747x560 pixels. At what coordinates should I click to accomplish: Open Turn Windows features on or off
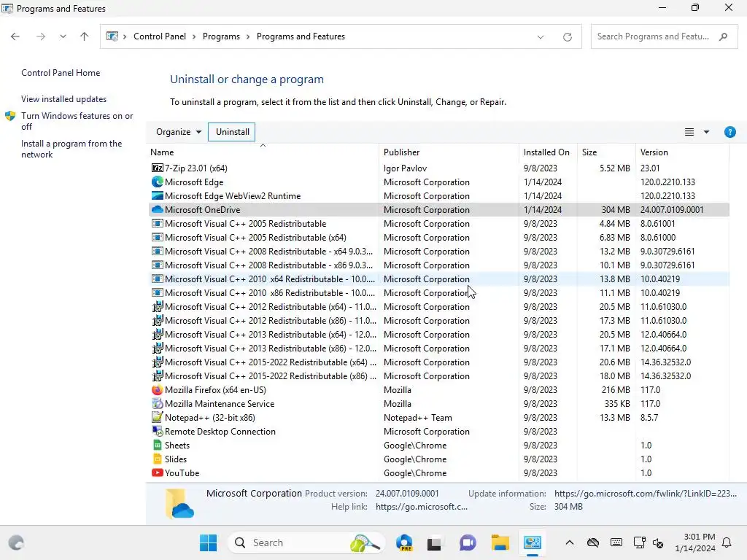coord(77,121)
